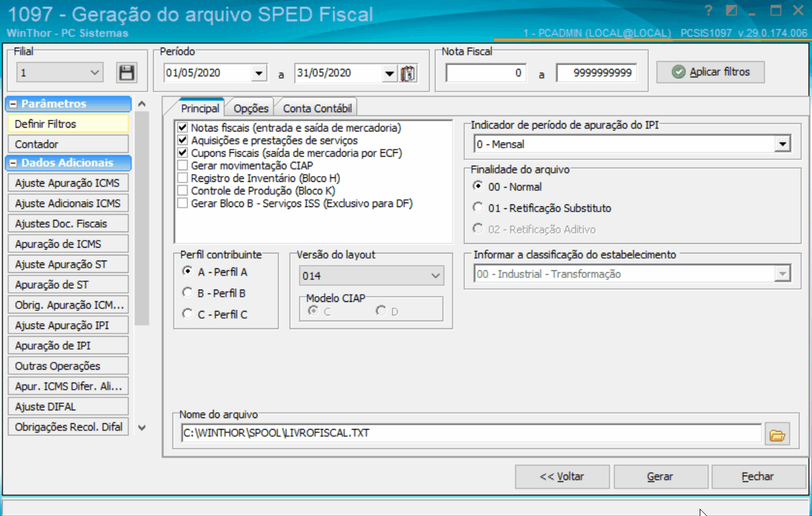Open Versão do layout 014 dropdown
This screenshot has width=812, height=516.
pos(372,276)
